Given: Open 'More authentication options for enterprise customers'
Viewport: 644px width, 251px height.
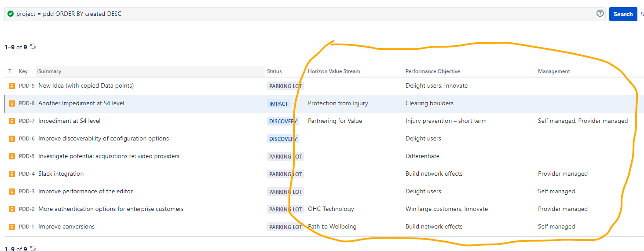Looking at the screenshot, I should pyautogui.click(x=111, y=209).
